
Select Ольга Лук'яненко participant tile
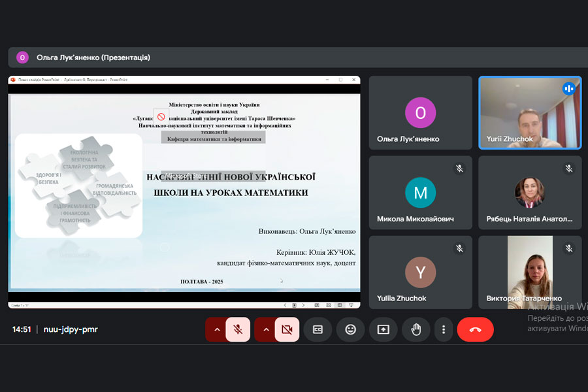point(420,112)
